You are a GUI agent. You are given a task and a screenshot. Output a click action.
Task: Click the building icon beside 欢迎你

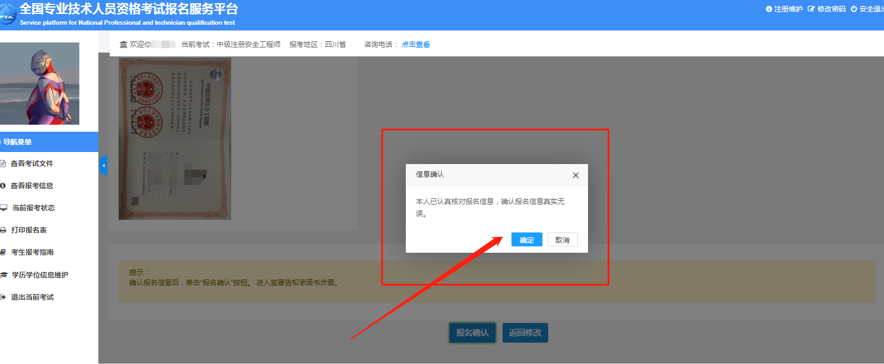(x=123, y=45)
